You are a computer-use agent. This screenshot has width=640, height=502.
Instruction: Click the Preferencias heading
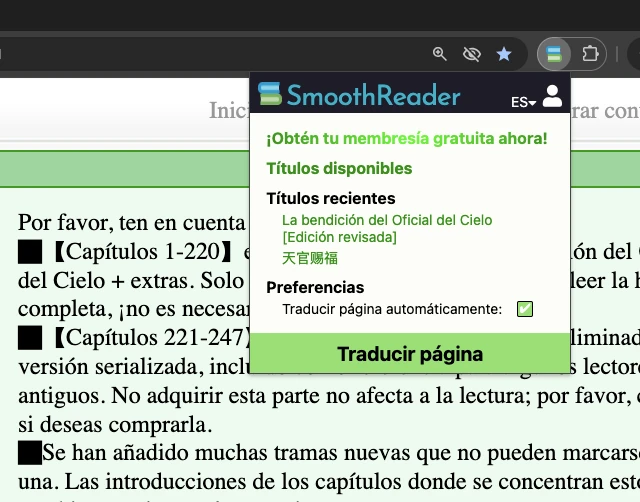[315, 288]
